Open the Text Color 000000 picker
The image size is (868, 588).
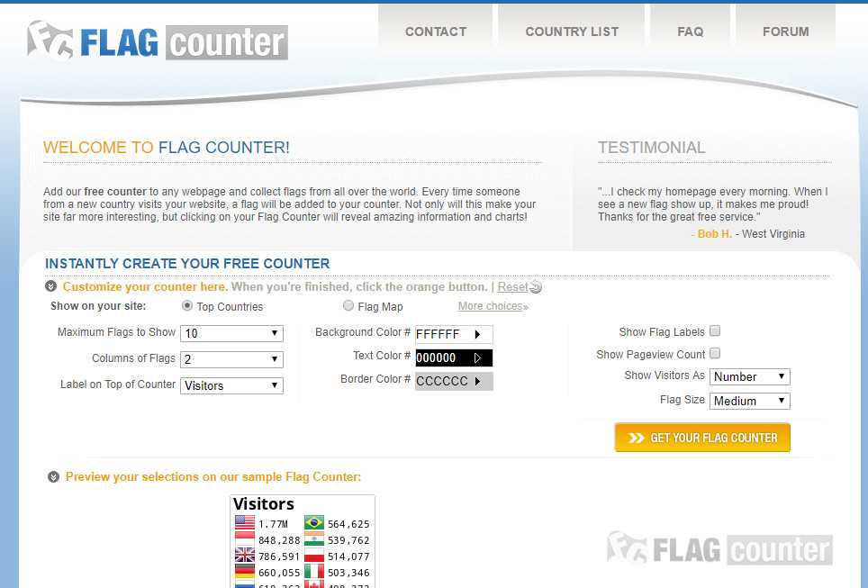click(454, 357)
